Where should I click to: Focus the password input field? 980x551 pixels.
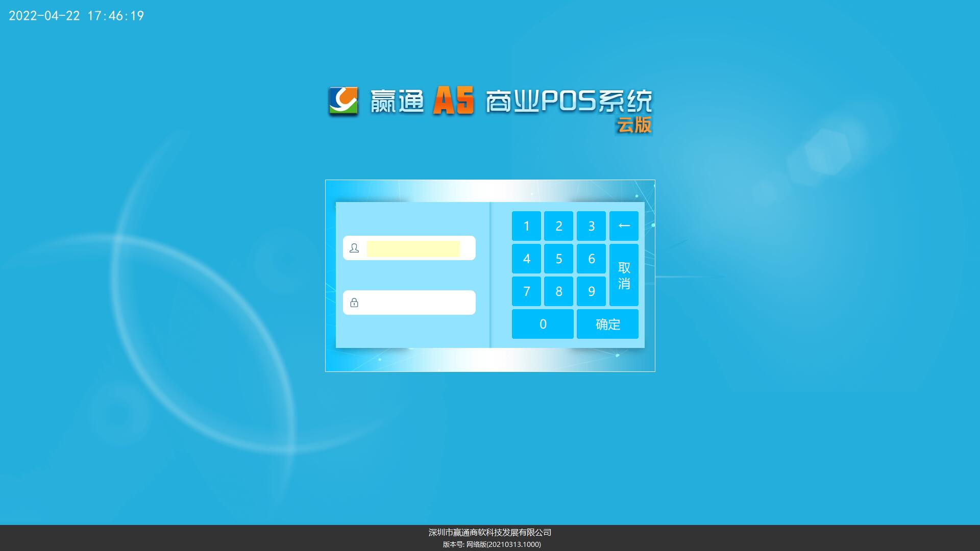(x=416, y=303)
